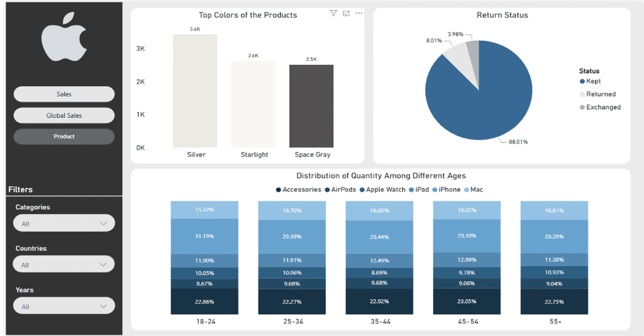Open more options ellipsis on Top Colors chart
This screenshot has height=336, width=644.
click(359, 13)
